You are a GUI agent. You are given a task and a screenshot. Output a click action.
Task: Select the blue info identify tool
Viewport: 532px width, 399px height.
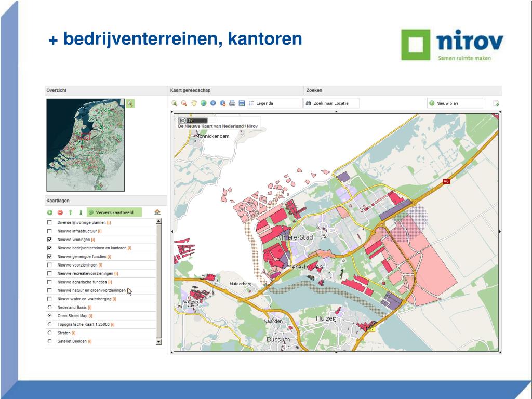[x=213, y=103]
